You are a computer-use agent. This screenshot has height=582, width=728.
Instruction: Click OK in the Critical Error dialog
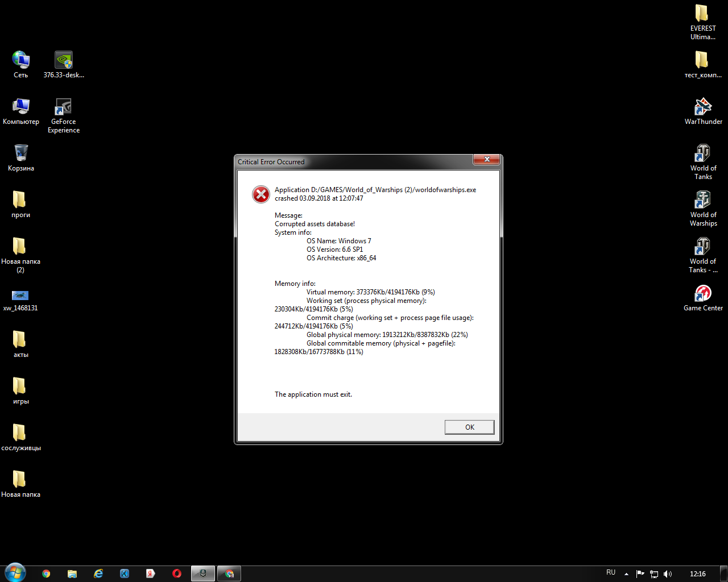[x=469, y=427]
